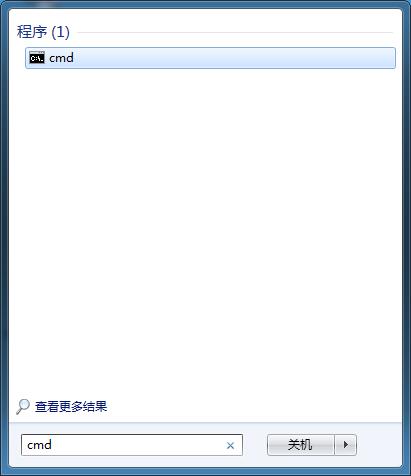Open shutdown options flyout triangle
This screenshot has width=411, height=476.
(346, 445)
